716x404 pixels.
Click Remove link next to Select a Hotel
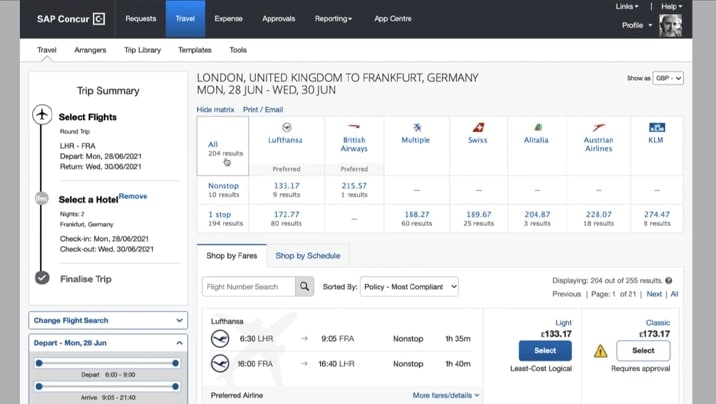[x=133, y=196]
